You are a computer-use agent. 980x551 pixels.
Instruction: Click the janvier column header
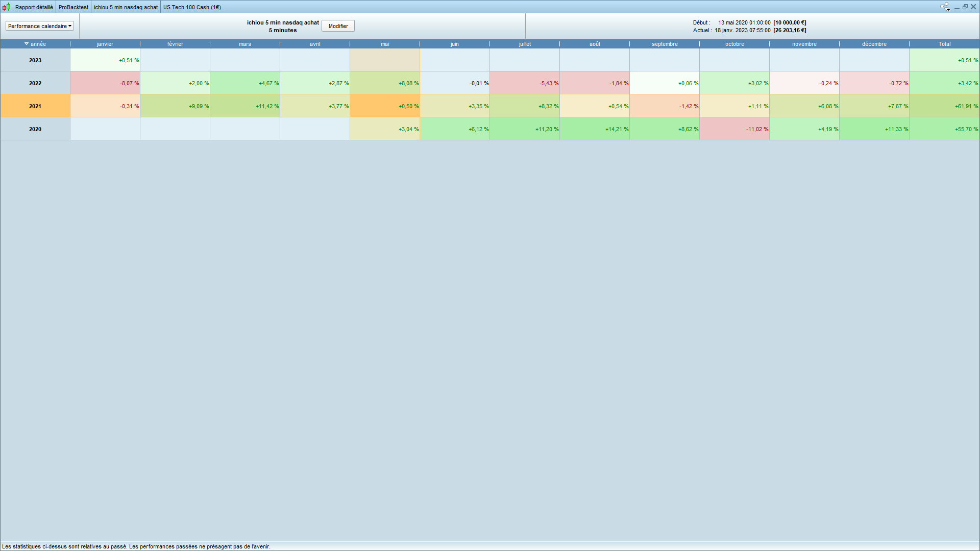tap(105, 44)
